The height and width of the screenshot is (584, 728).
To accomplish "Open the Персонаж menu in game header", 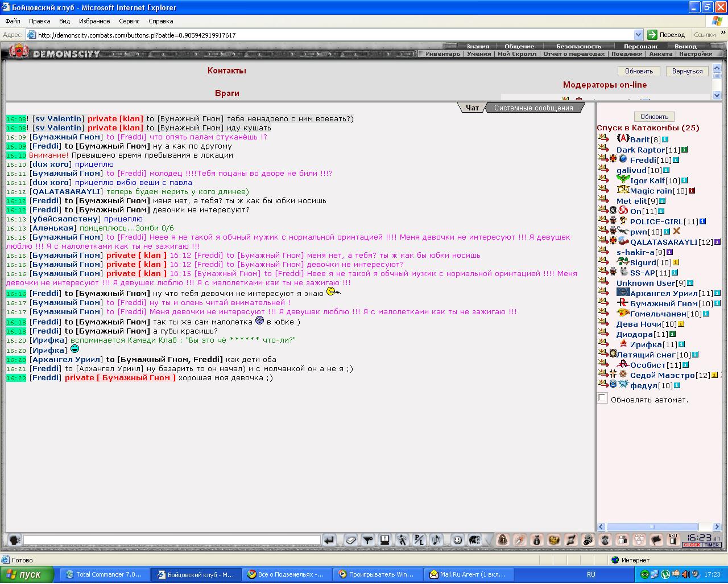I will (640, 46).
